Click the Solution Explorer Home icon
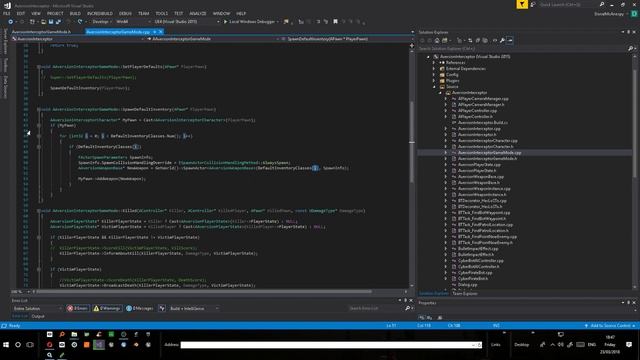Screen dimensions: 640x360 tap(437, 40)
